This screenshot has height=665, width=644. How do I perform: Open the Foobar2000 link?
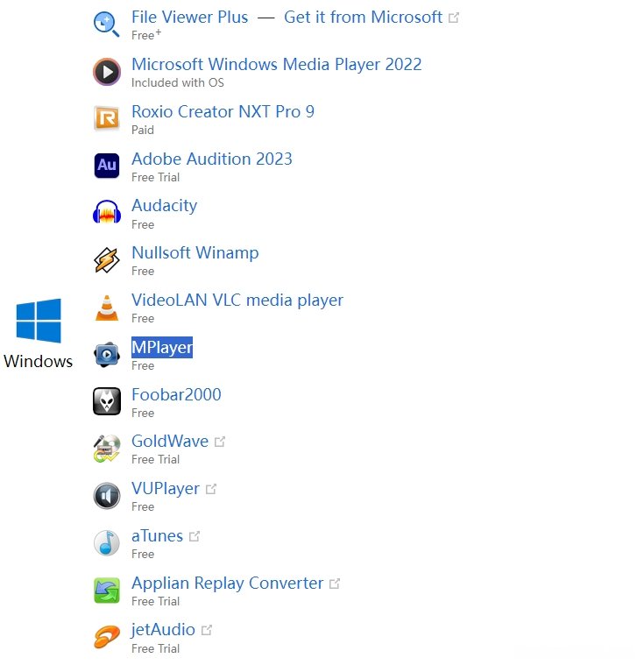pos(176,395)
